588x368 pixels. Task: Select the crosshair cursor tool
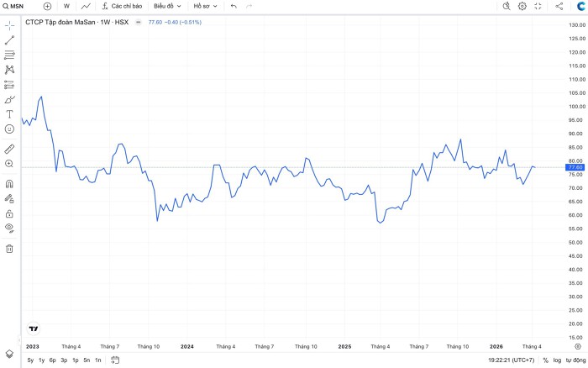(9, 24)
